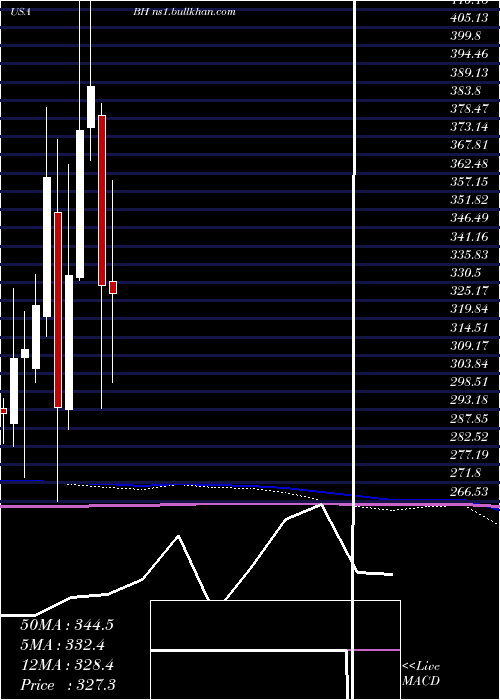Image resolution: width=500 pixels, height=700 pixels.
Task: Click the 378.47 price axis label
Action: coord(469,109)
